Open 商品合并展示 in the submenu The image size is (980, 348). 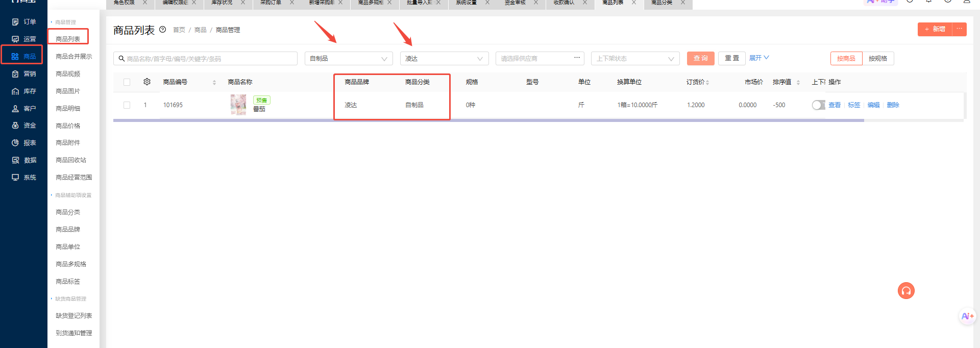click(x=74, y=57)
